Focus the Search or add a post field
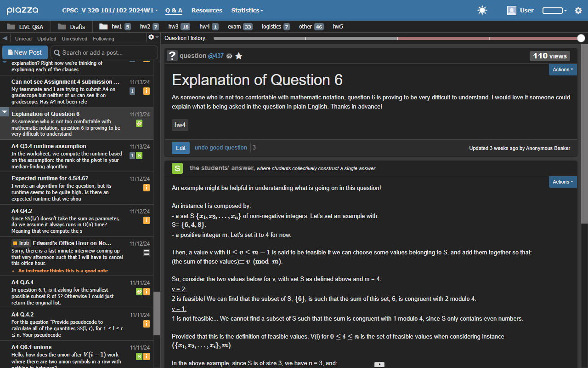 [x=104, y=52]
